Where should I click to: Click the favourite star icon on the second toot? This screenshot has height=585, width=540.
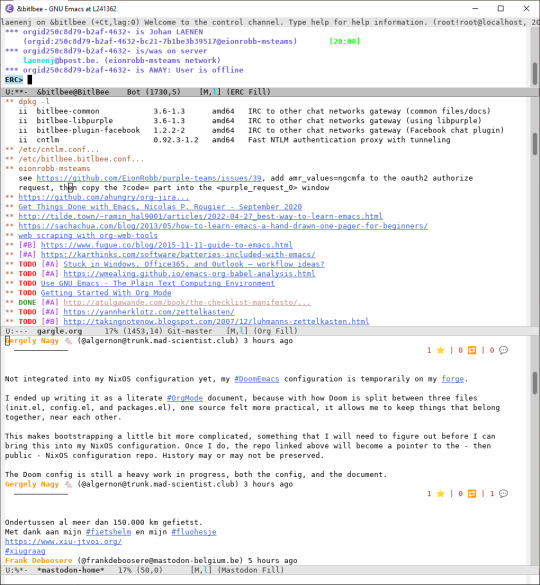(x=440, y=494)
